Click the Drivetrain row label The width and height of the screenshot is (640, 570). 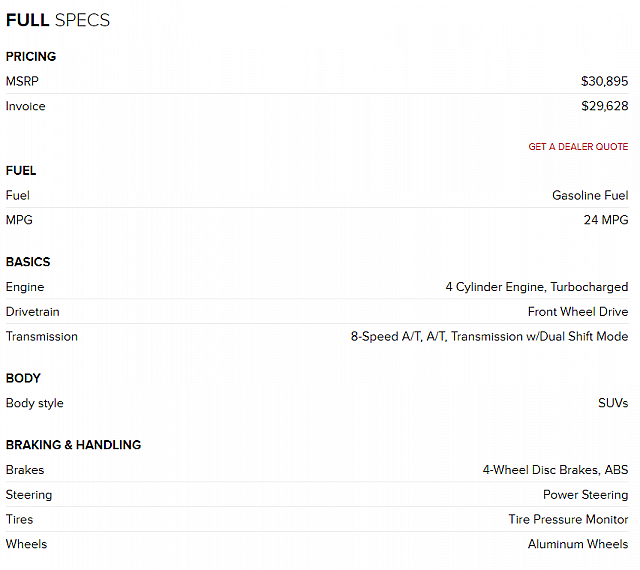[x=33, y=312]
